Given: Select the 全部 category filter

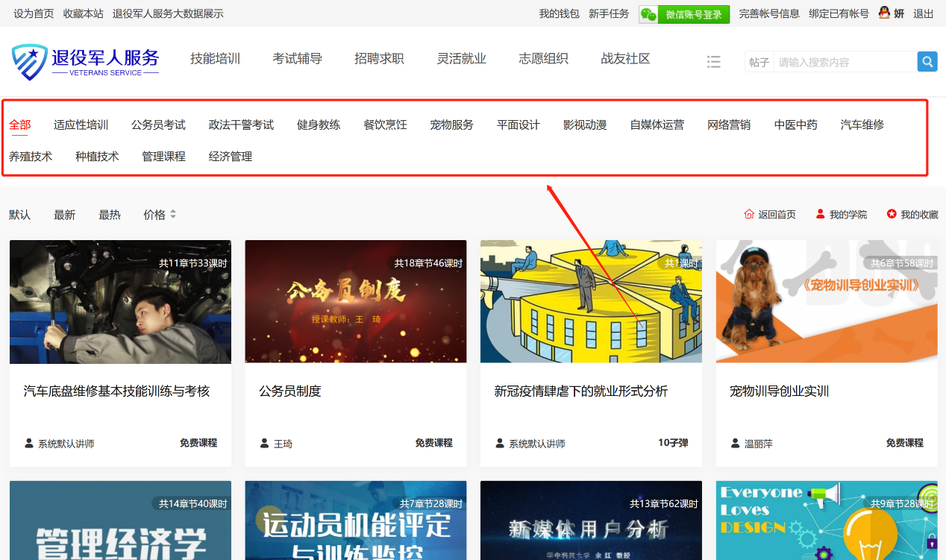Looking at the screenshot, I should [20, 125].
